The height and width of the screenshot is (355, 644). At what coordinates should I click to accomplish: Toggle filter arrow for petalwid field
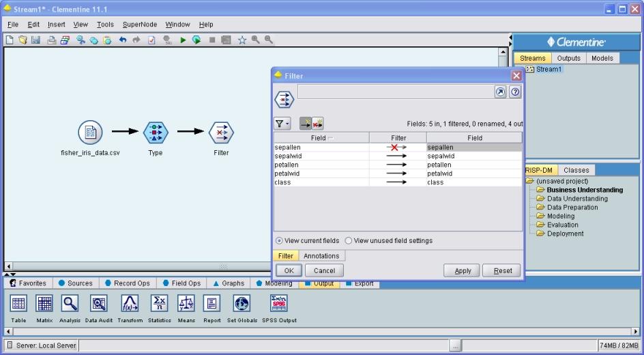tap(397, 173)
